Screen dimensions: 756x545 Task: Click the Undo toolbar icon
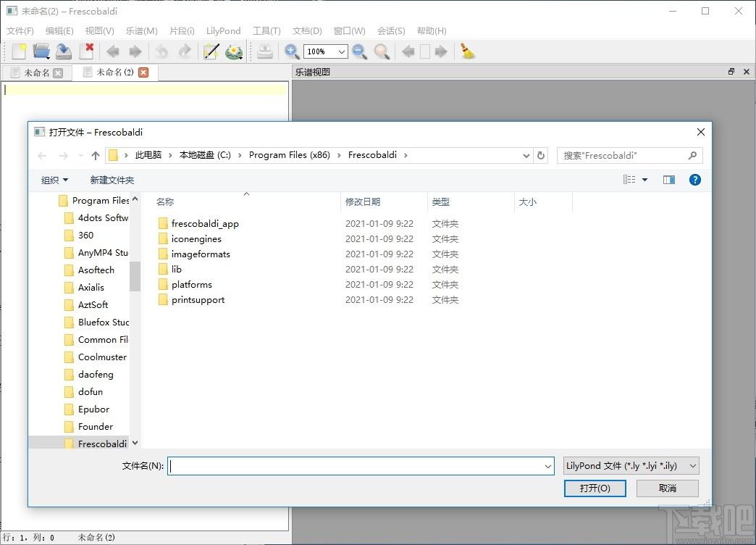[161, 51]
